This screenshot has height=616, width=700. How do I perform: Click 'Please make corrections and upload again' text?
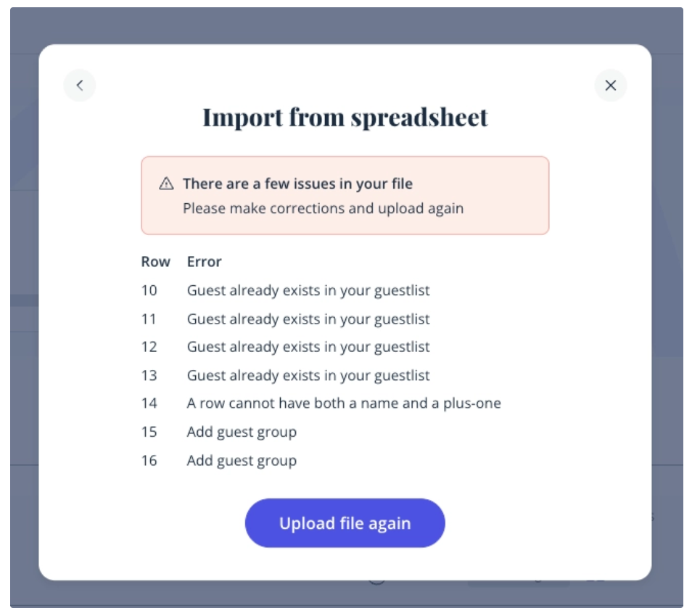click(x=323, y=208)
